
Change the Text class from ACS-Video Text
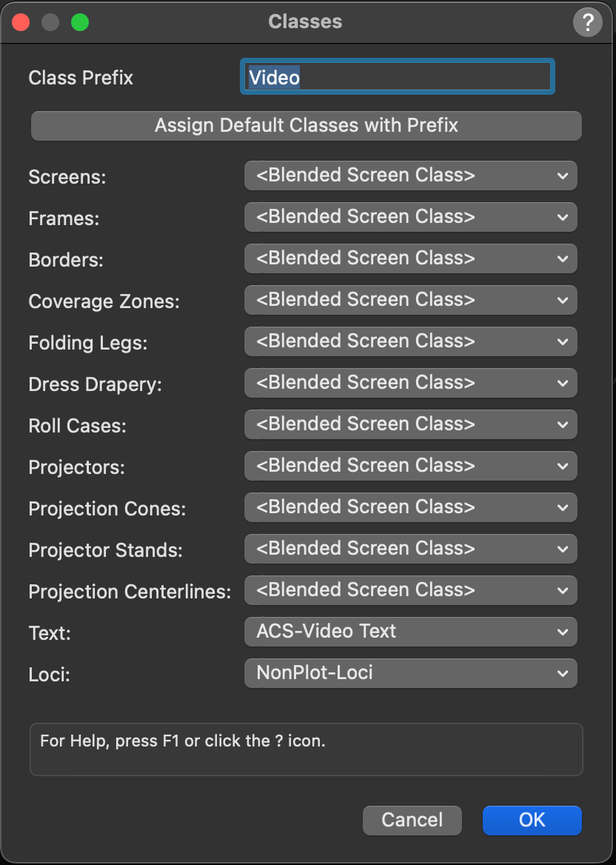[x=411, y=632]
